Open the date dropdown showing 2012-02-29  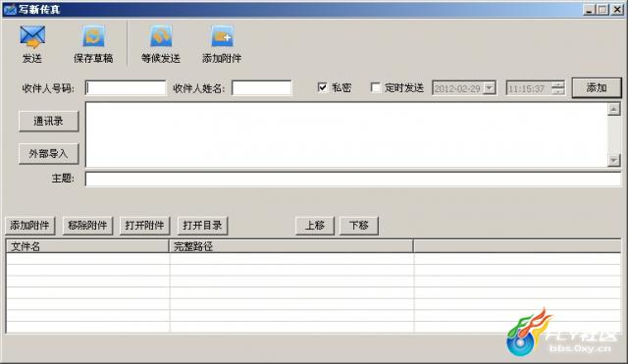(x=489, y=88)
